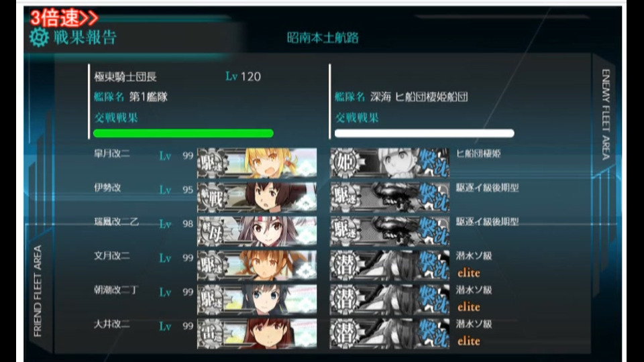This screenshot has height=362, width=644.
Task: Click the 瑞鳳改二乙 light carrier badge icon
Action: coord(212,231)
